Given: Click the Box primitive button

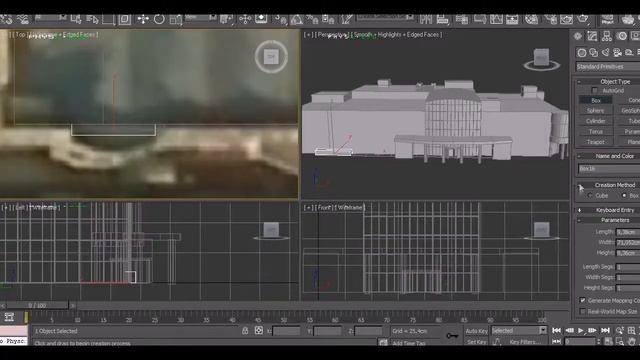Looking at the screenshot, I should coord(596,100).
